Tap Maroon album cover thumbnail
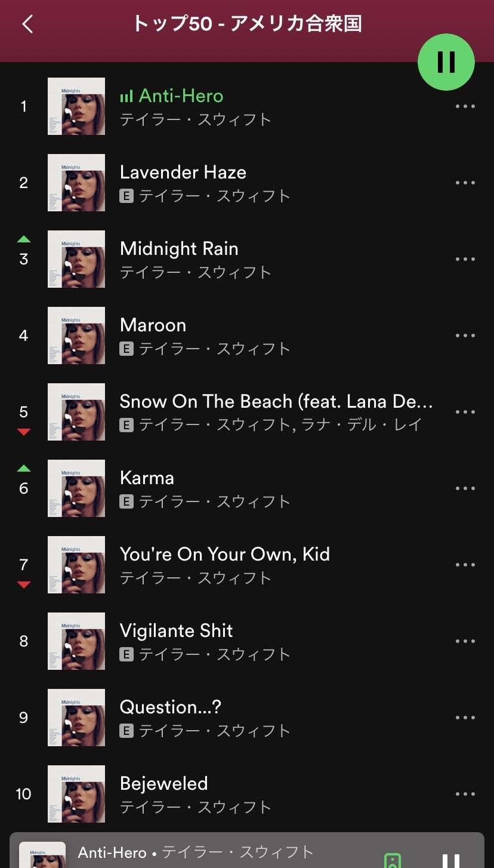 (x=76, y=336)
